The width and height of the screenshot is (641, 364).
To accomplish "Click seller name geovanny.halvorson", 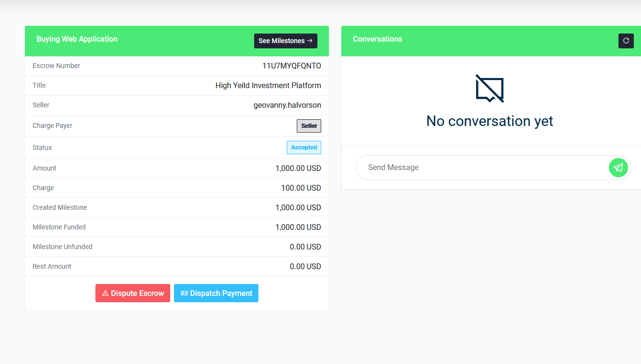I will coord(287,105).
